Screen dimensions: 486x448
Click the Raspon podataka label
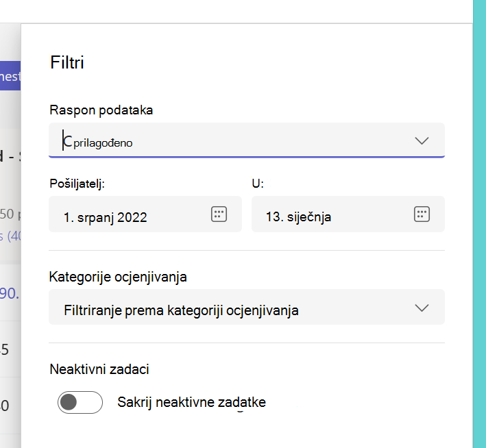pos(101,110)
